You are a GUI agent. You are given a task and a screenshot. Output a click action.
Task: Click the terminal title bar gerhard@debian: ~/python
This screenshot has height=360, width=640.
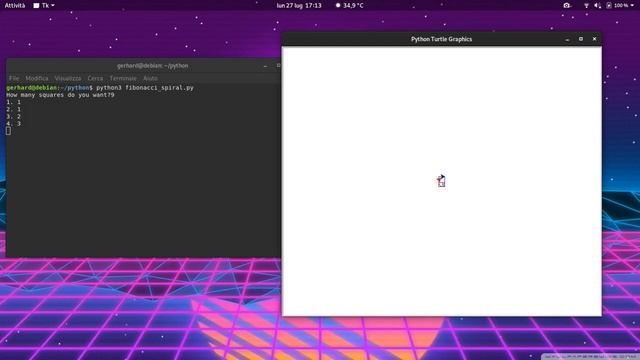[152, 66]
